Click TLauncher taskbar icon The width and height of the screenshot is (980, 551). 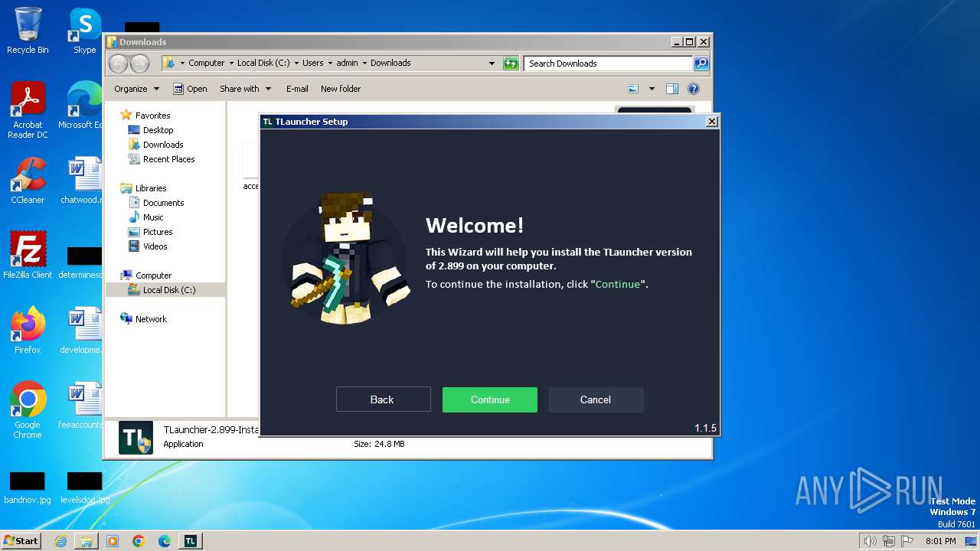191,541
